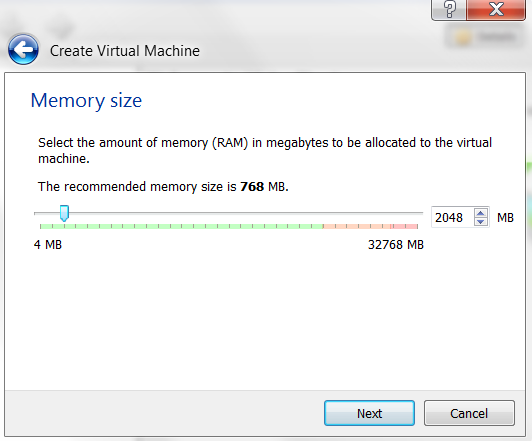Viewport: 532px width, 441px height.
Task: Click the 32768 MB maximum label
Action: (x=396, y=245)
